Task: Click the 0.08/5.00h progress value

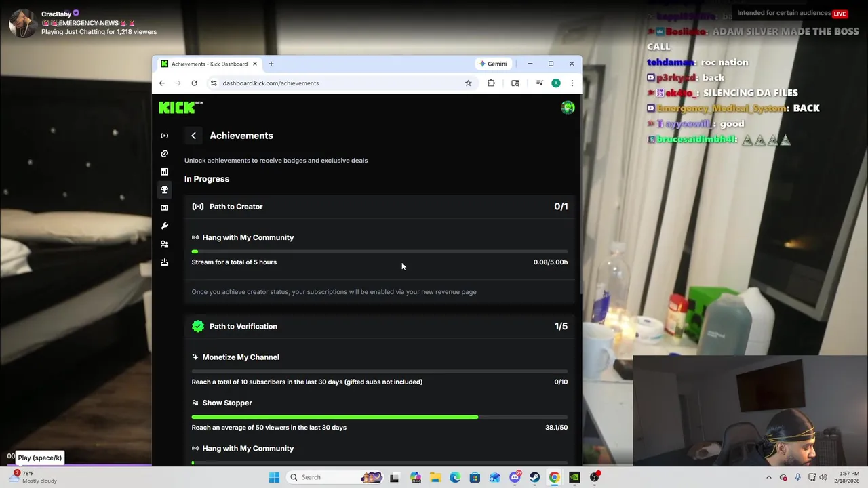Action: pos(551,262)
